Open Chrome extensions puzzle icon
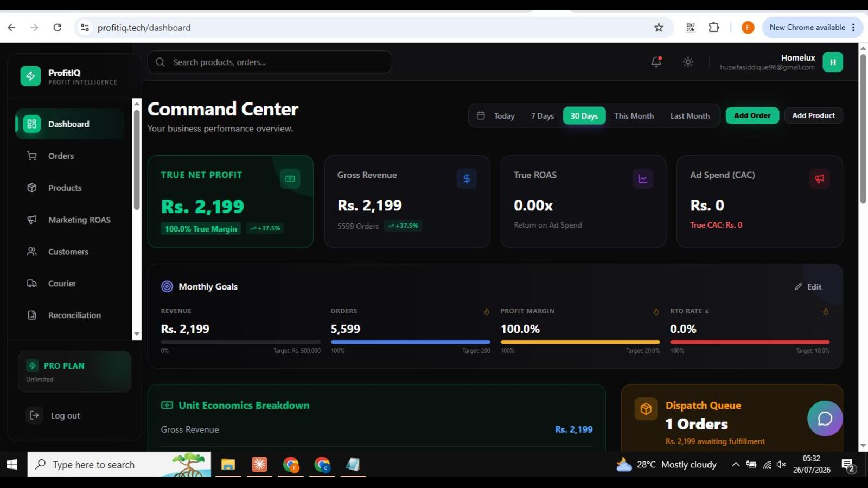 click(714, 27)
